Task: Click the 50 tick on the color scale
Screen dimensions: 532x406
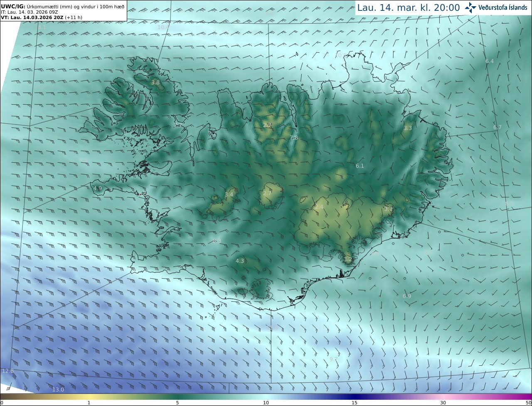Action: pos(528,403)
